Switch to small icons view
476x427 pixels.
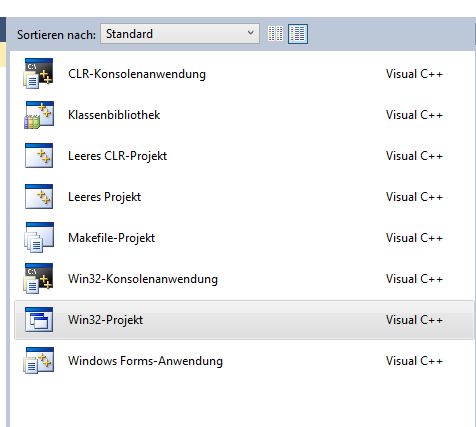pyautogui.click(x=275, y=34)
